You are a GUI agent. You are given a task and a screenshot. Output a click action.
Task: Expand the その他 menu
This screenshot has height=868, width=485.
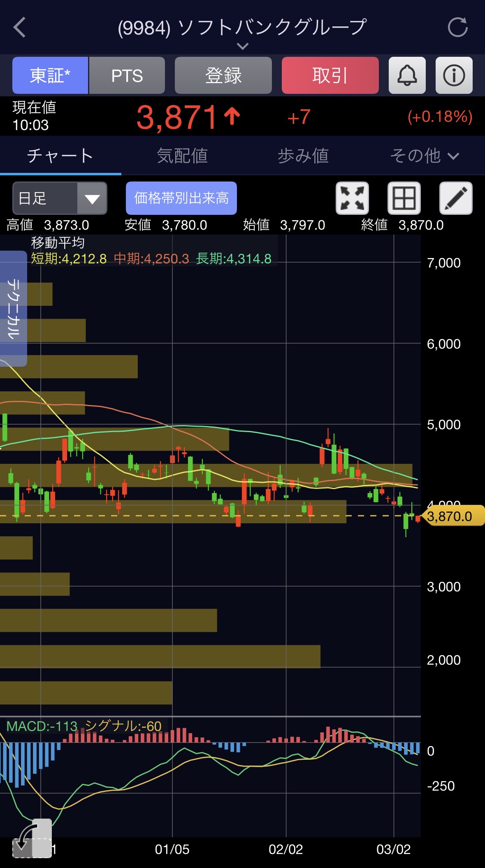coord(424,156)
